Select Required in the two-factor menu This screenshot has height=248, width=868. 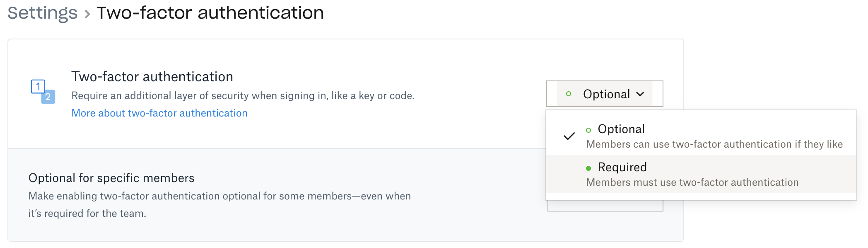click(x=622, y=167)
